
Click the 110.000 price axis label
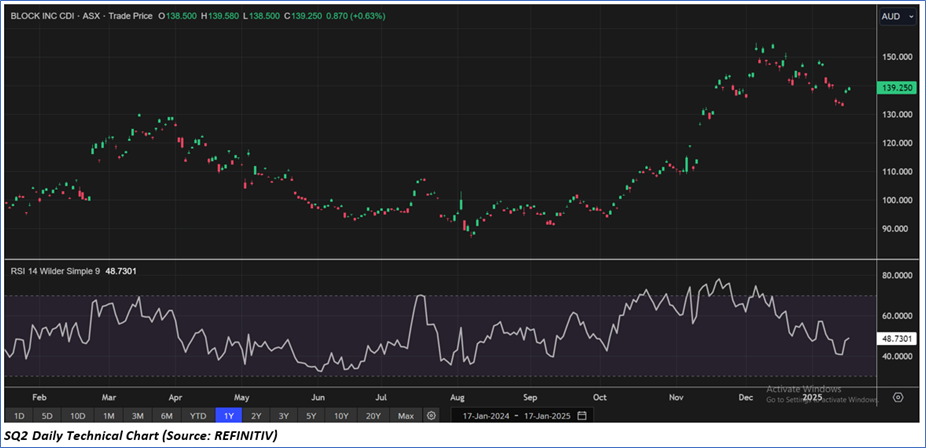tap(898, 172)
